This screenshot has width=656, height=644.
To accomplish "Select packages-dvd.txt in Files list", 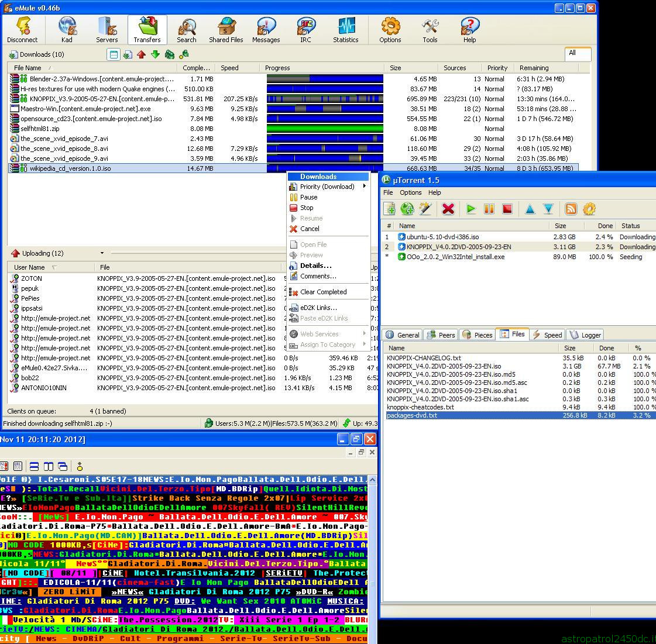I will (520, 415).
